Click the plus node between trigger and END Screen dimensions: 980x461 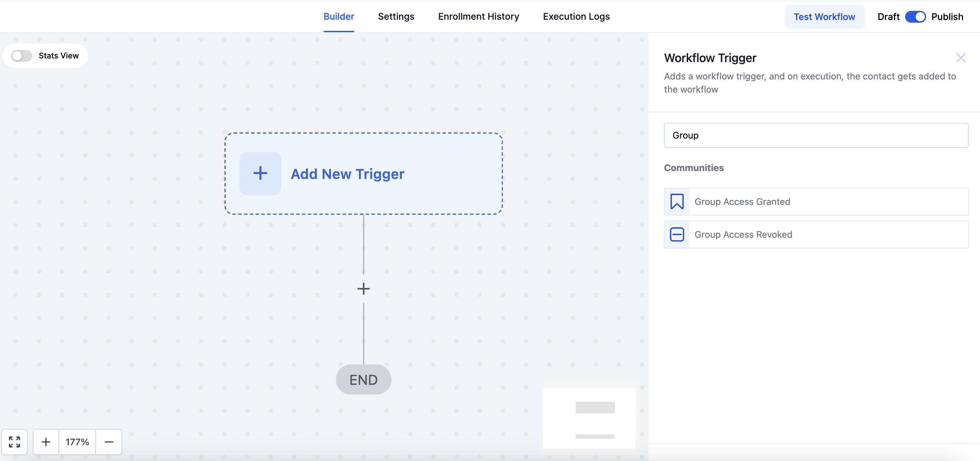tap(363, 289)
